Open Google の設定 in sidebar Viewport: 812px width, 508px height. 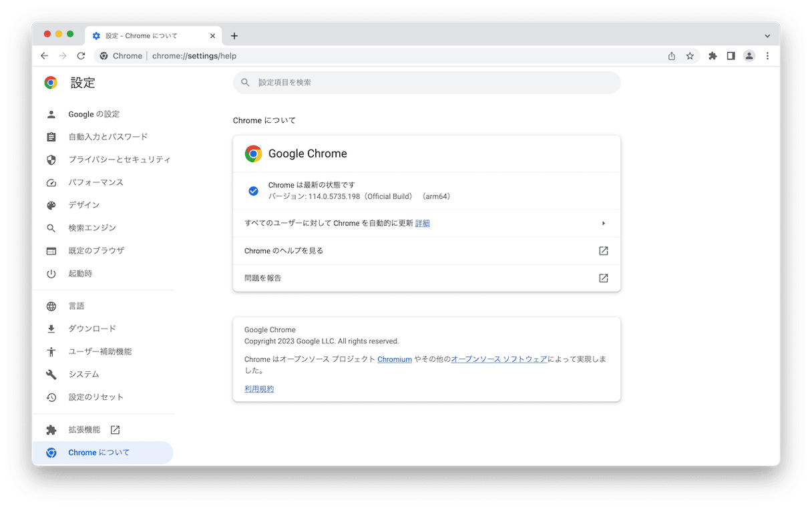click(x=102, y=114)
